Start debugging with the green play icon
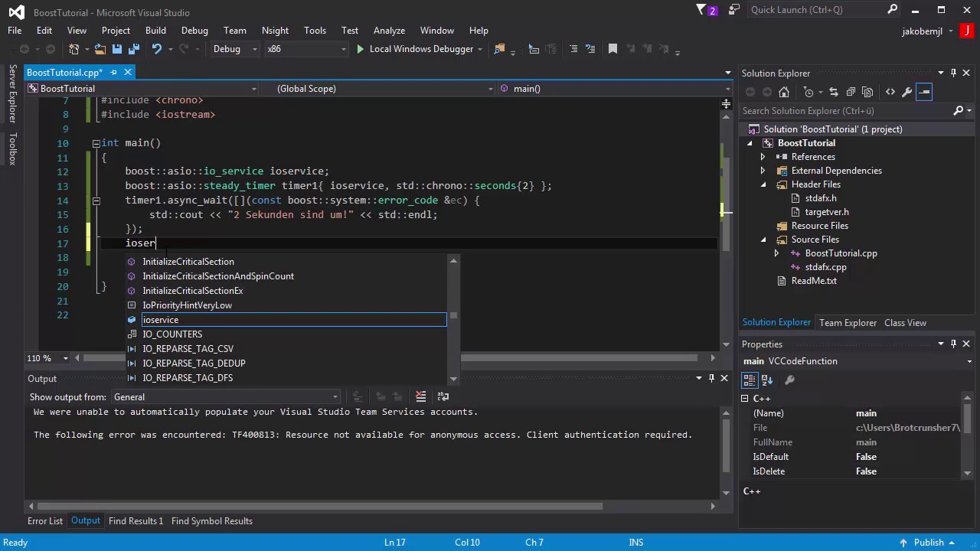This screenshot has width=980, height=551. (x=360, y=49)
